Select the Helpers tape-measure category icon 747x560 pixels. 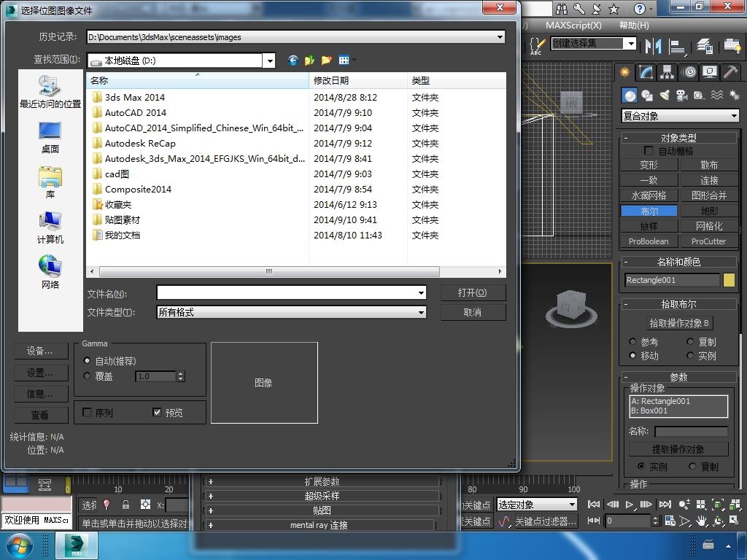point(699,96)
